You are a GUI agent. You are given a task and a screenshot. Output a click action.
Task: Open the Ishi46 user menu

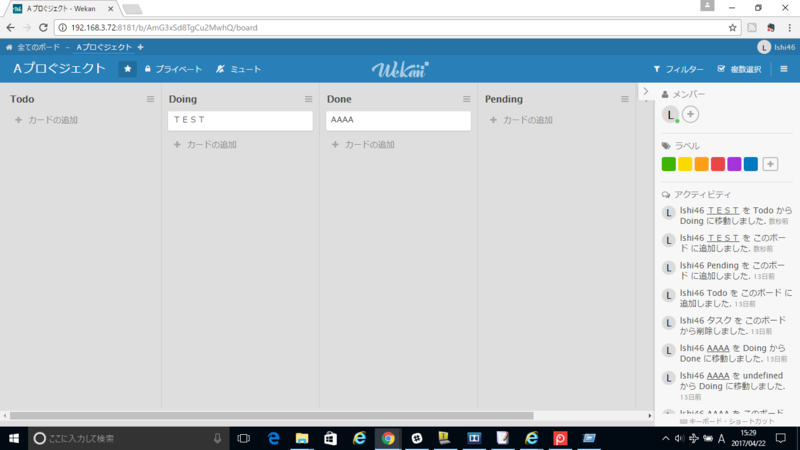[x=776, y=47]
